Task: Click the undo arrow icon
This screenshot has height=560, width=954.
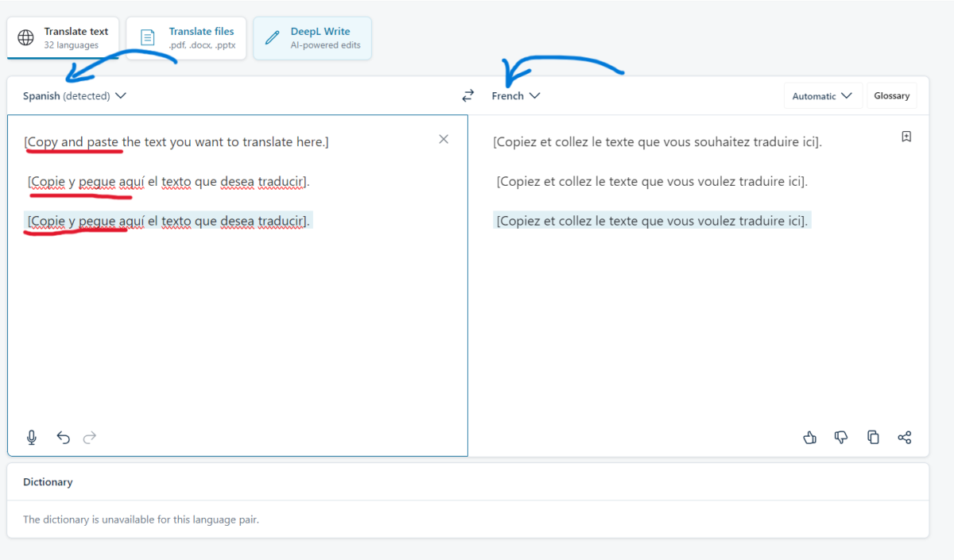Action: (64, 437)
